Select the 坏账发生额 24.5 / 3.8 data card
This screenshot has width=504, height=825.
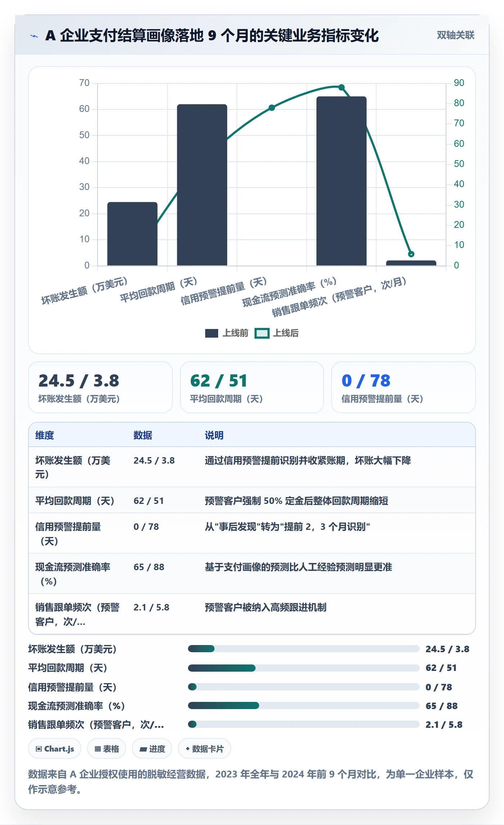(x=100, y=387)
